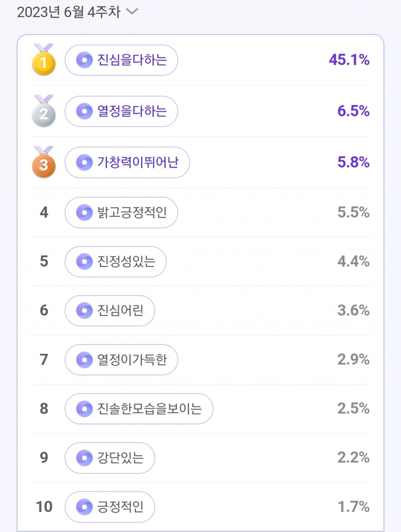Click the rank number 10
This screenshot has height=532, width=401.
pos(44,507)
